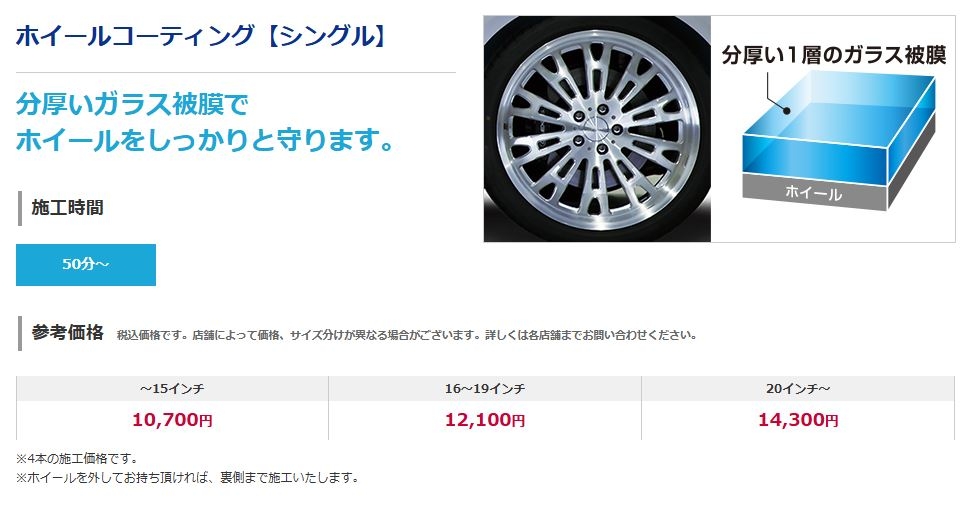Click the 参考価格 section heading
The image size is (973, 520).
click(68, 333)
